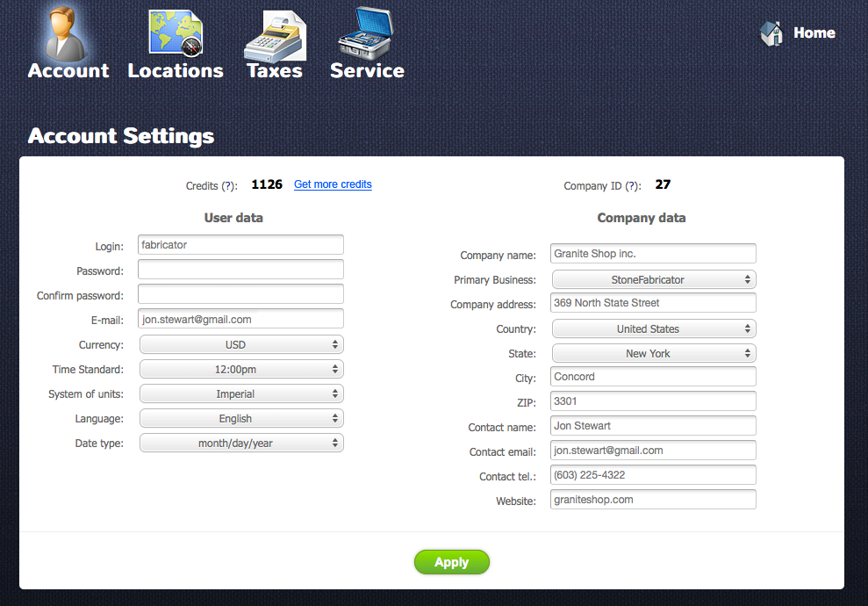
Task: Open the System of units selector
Action: [x=240, y=393]
